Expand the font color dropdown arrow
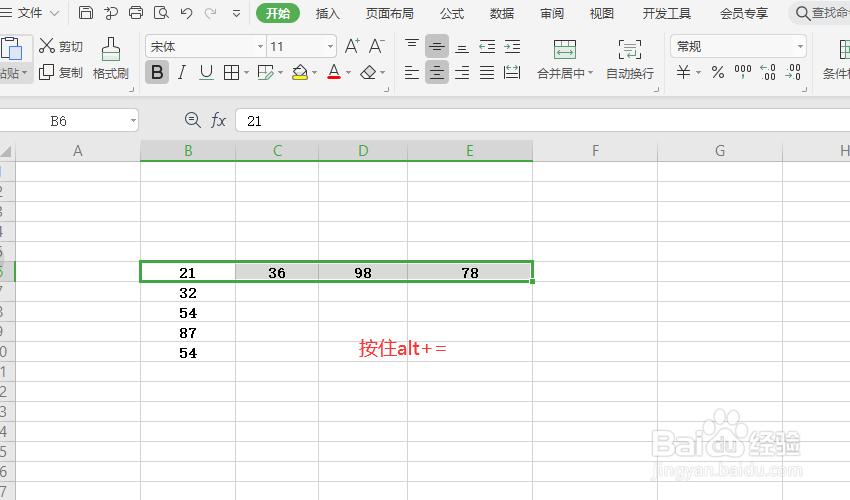Screen dimensions: 850x500 coord(349,72)
